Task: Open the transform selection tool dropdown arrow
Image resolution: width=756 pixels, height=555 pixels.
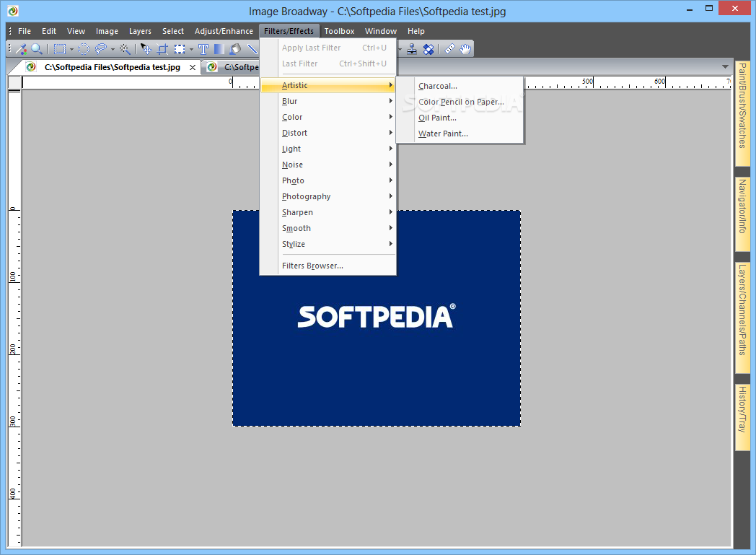Action: (191, 49)
